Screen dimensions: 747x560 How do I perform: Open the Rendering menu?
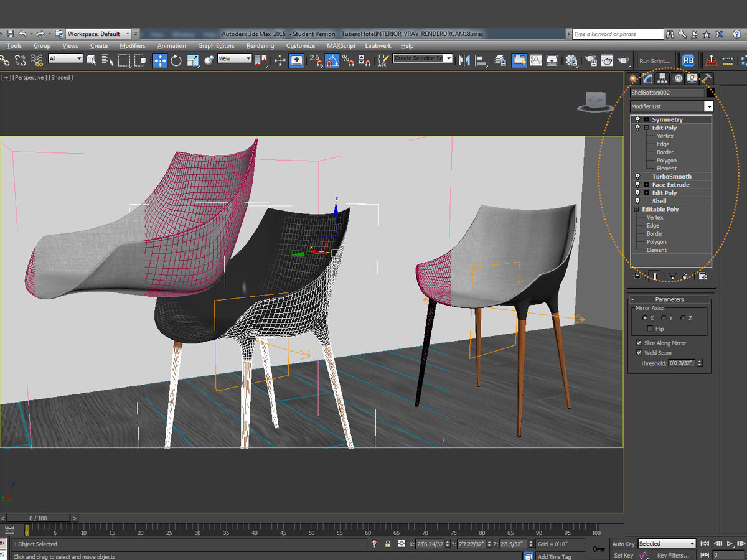pos(260,46)
